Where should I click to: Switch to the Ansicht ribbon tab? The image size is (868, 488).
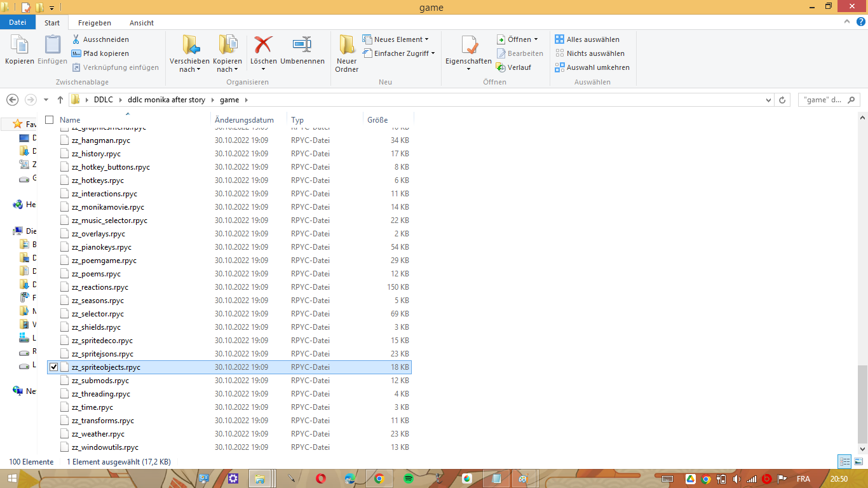click(141, 22)
